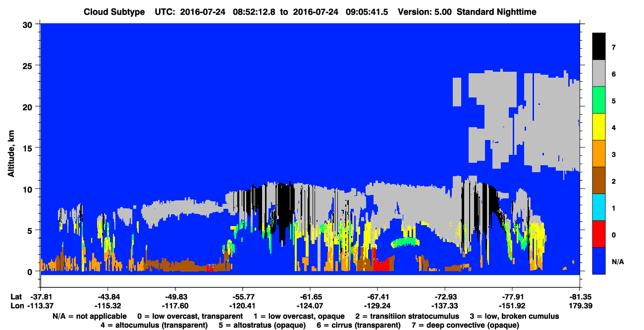Click legend text '5 = altostratus (opaque)'

coord(263,325)
